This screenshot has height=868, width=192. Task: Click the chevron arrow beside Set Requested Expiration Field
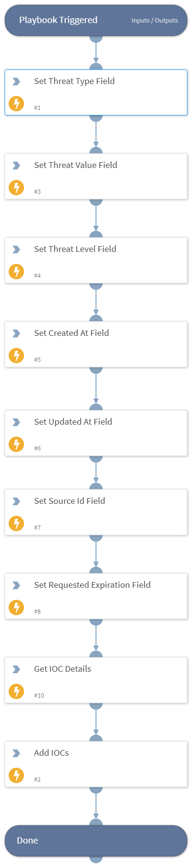point(16,585)
